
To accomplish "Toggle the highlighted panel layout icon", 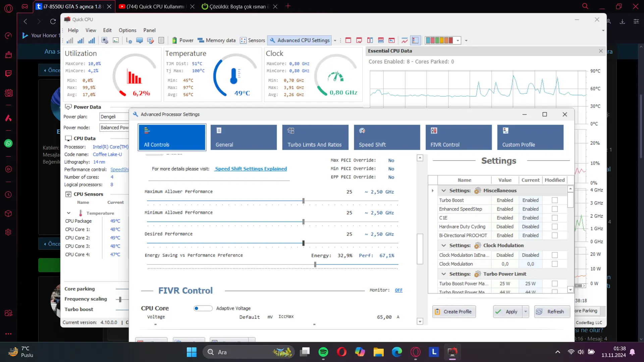I will (415, 41).
